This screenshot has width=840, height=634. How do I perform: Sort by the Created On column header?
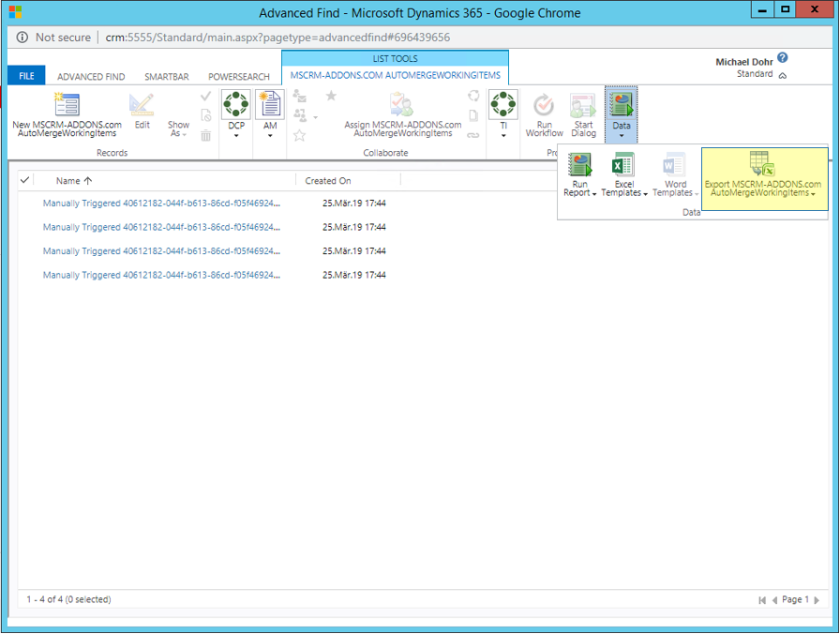(328, 181)
